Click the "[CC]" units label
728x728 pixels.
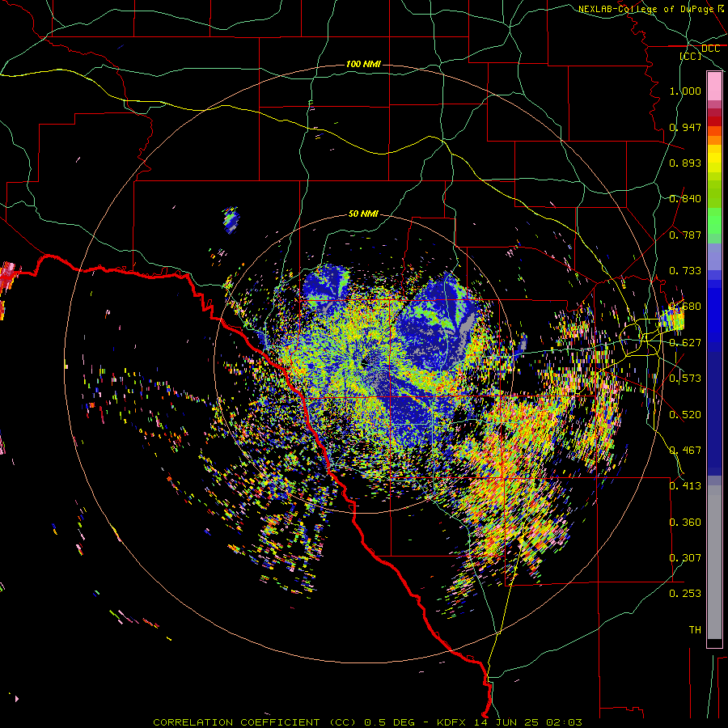(x=691, y=56)
